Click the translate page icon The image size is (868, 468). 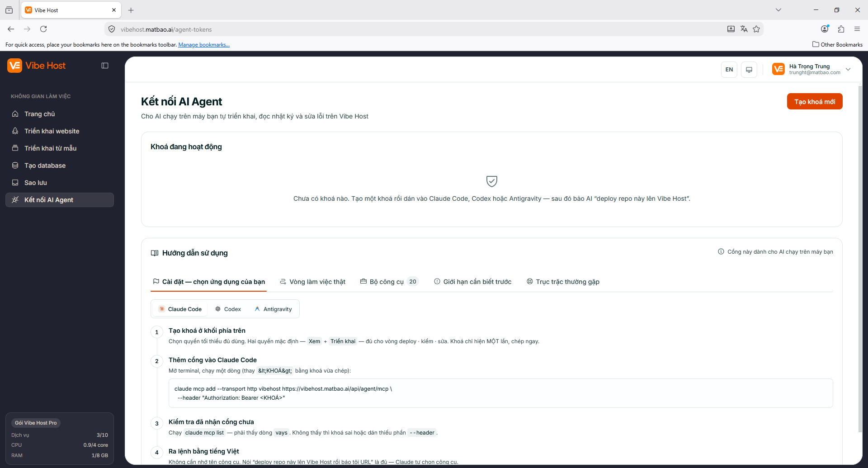pyautogui.click(x=744, y=29)
